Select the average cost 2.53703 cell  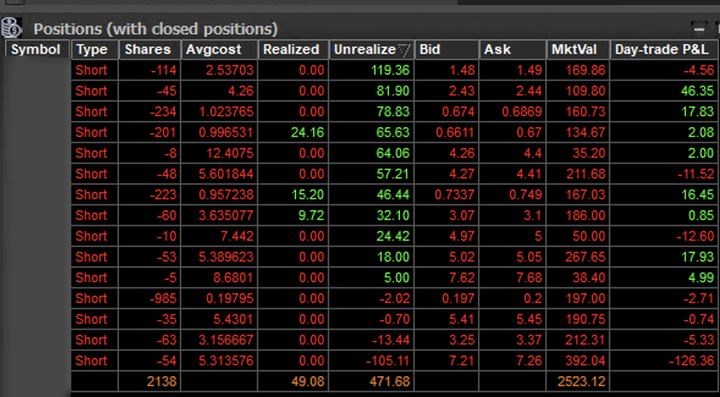219,70
